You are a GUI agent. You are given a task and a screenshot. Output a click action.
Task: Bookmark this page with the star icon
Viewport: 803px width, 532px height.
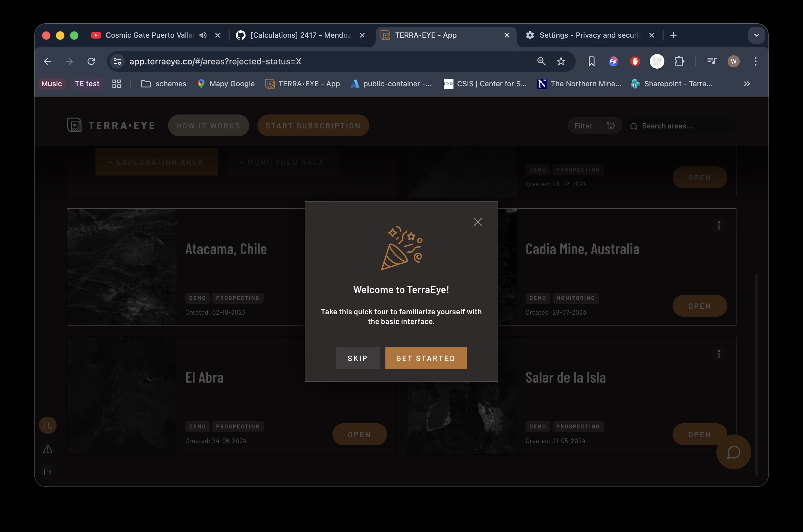click(561, 61)
